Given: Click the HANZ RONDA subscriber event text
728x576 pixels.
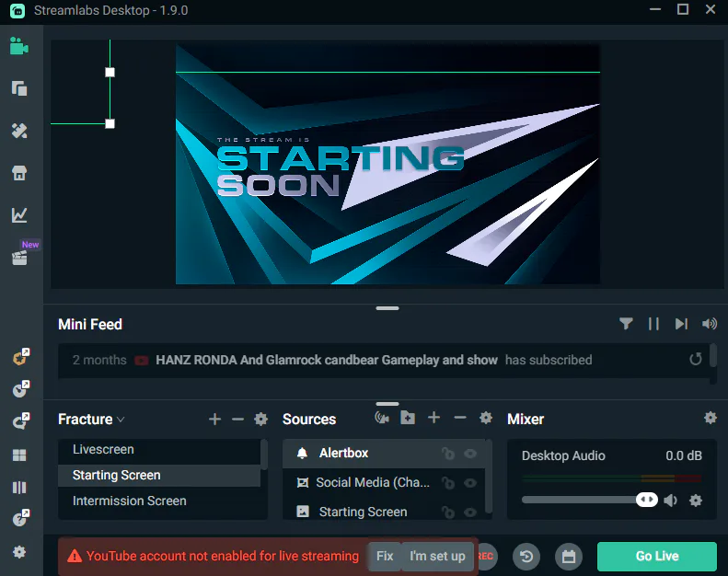Looking at the screenshot, I should coord(327,360).
